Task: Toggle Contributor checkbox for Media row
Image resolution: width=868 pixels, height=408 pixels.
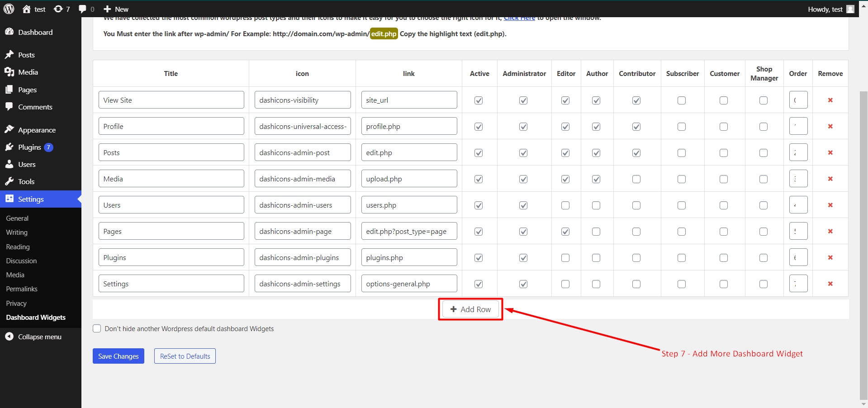Action: pos(636,179)
